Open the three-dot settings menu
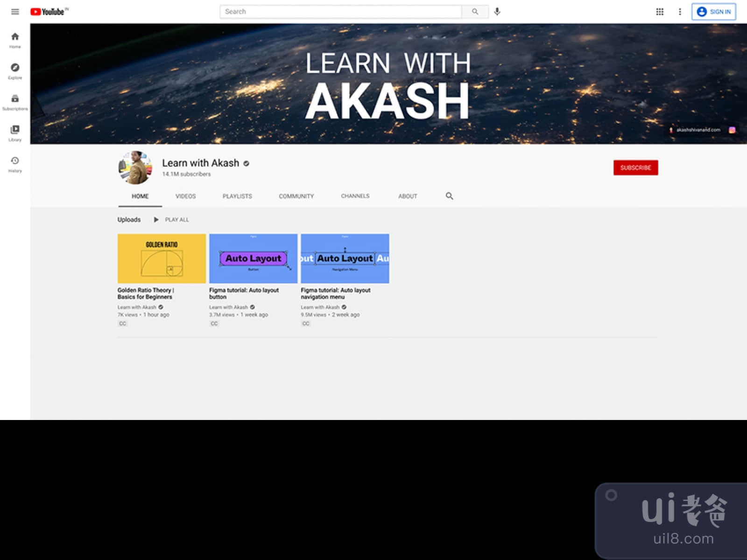 click(x=679, y=12)
